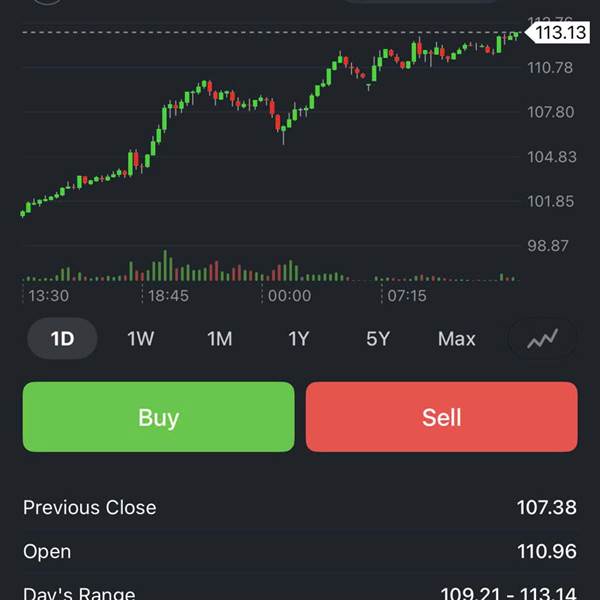This screenshot has width=600, height=600.
Task: Click the 13:30 time axis label
Action: pyautogui.click(x=48, y=296)
